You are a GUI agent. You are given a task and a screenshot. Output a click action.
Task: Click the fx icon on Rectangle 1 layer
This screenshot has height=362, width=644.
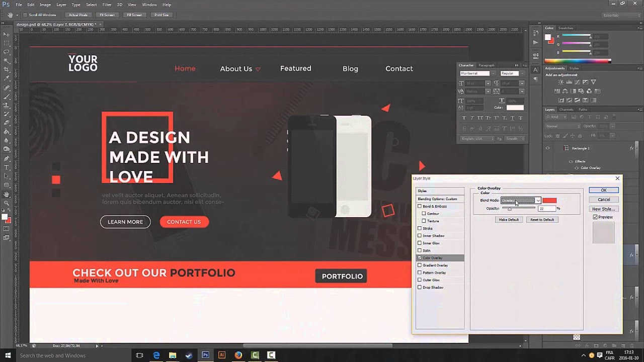point(631,148)
